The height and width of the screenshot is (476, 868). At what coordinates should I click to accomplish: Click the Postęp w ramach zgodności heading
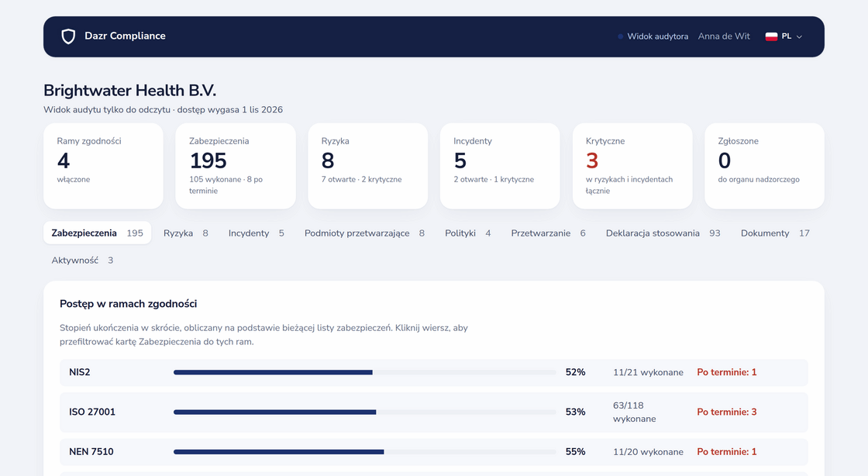point(129,304)
